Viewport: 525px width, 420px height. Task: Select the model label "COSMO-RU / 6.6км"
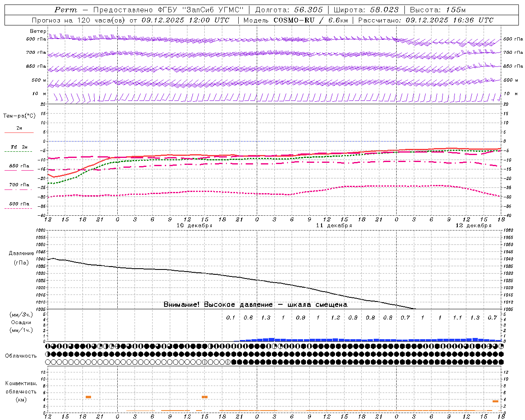(310, 20)
